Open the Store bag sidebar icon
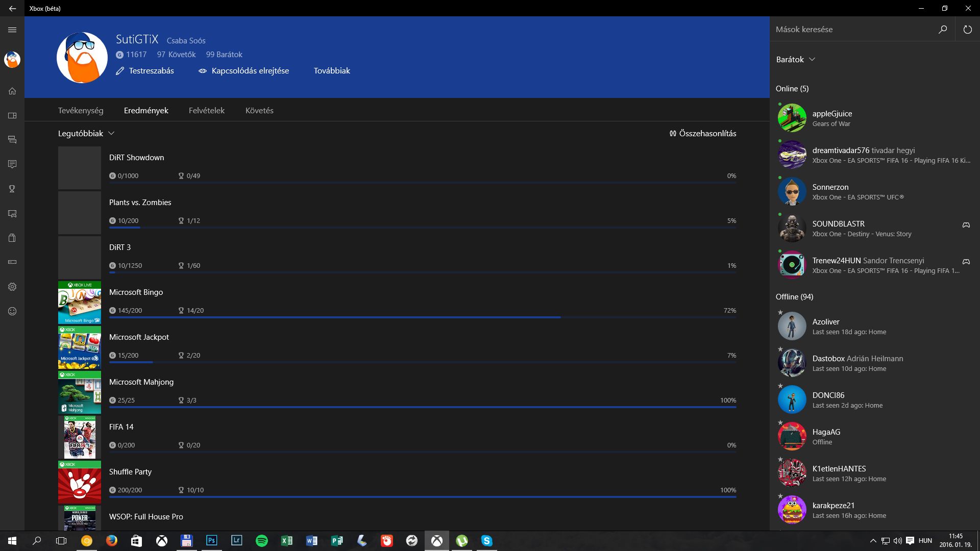 (x=12, y=238)
